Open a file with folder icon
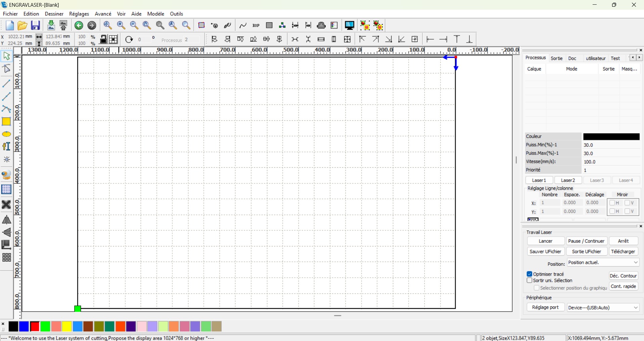The image size is (644, 341). tap(22, 25)
